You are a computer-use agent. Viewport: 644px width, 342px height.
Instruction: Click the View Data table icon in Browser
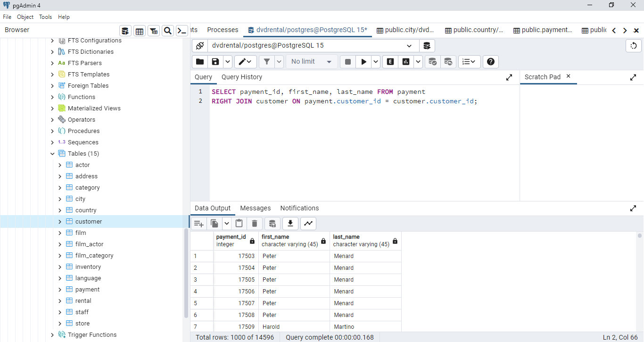(140, 31)
